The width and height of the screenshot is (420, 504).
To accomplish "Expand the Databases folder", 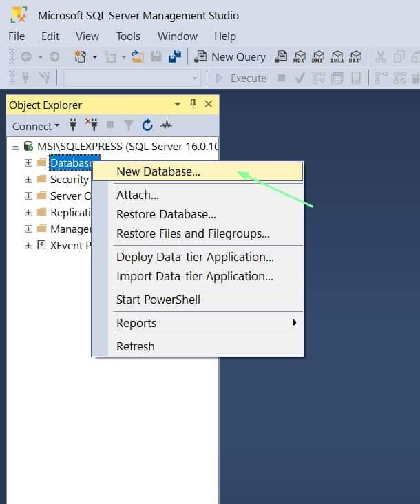I will (x=28, y=162).
